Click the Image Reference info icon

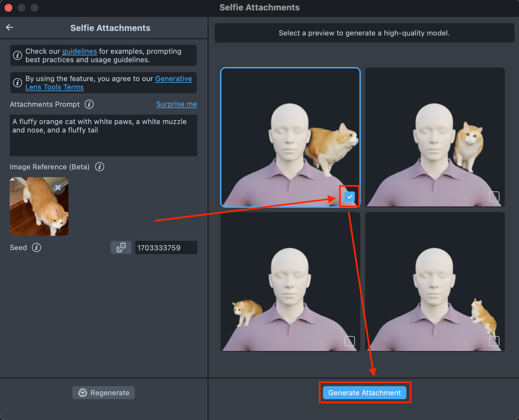100,167
